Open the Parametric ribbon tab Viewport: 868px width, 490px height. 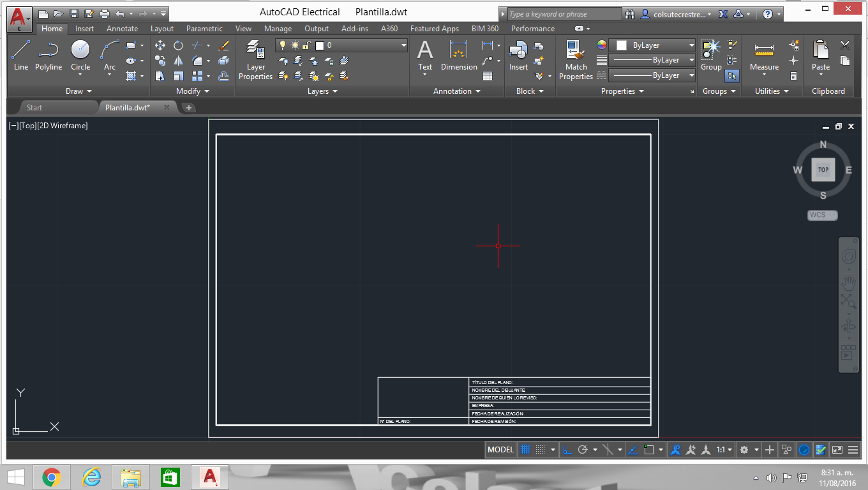click(204, 28)
